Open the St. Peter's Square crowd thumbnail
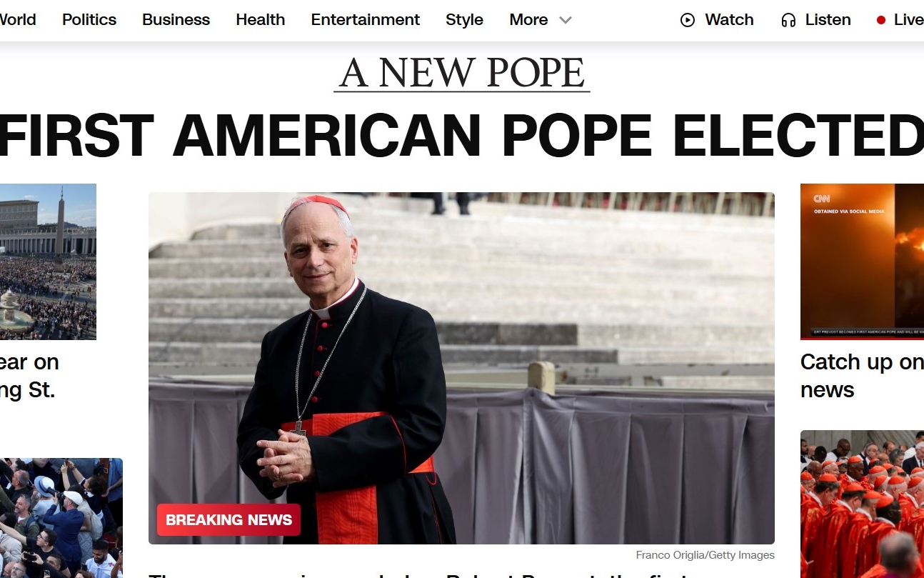 (x=48, y=261)
